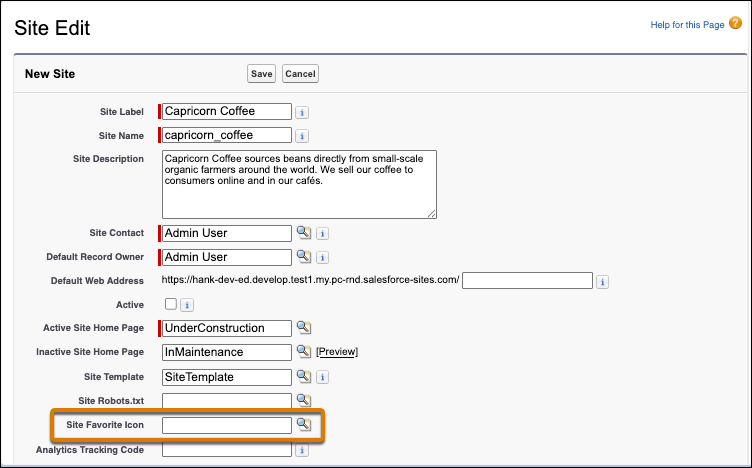This screenshot has width=752, height=468.
Task: Enable the Active checkbox
Action: [x=171, y=304]
